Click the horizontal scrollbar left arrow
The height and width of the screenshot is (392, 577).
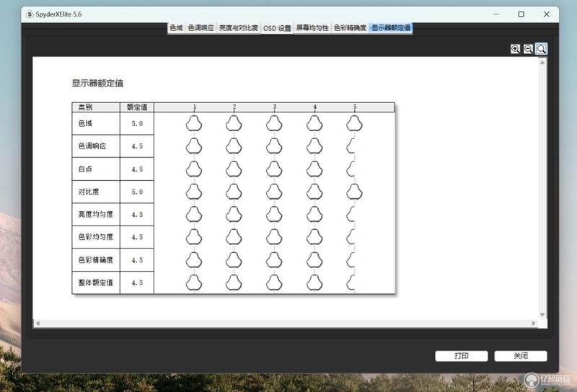tap(38, 324)
